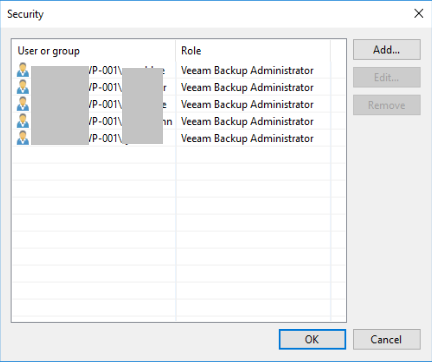Image resolution: width=432 pixels, height=362 pixels.
Task: Click the Add... button
Action: 387,50
